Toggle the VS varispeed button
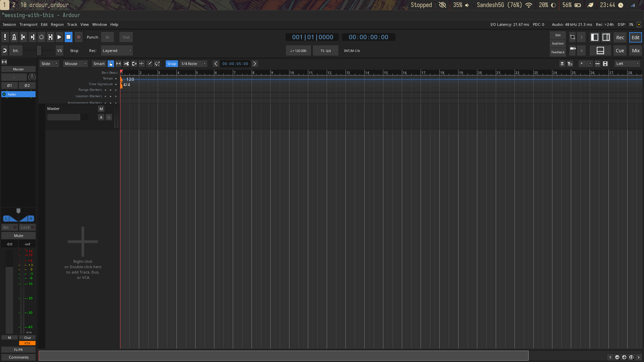The width and height of the screenshot is (644, 362). pos(59,51)
